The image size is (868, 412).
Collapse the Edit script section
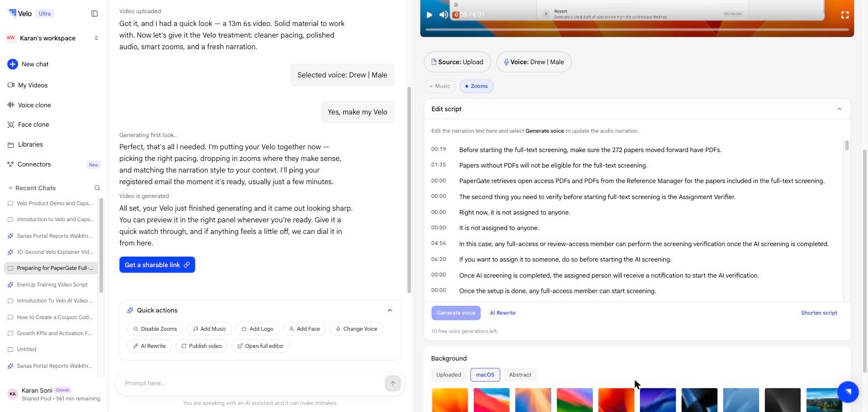(x=839, y=109)
